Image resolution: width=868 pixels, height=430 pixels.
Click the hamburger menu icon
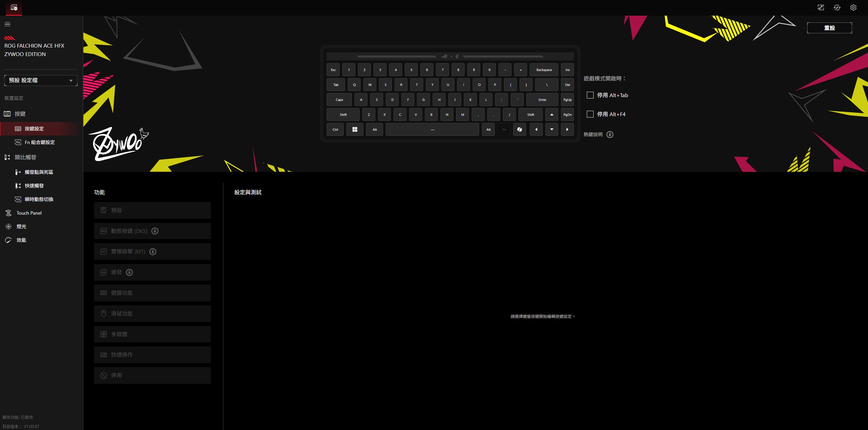click(x=7, y=24)
